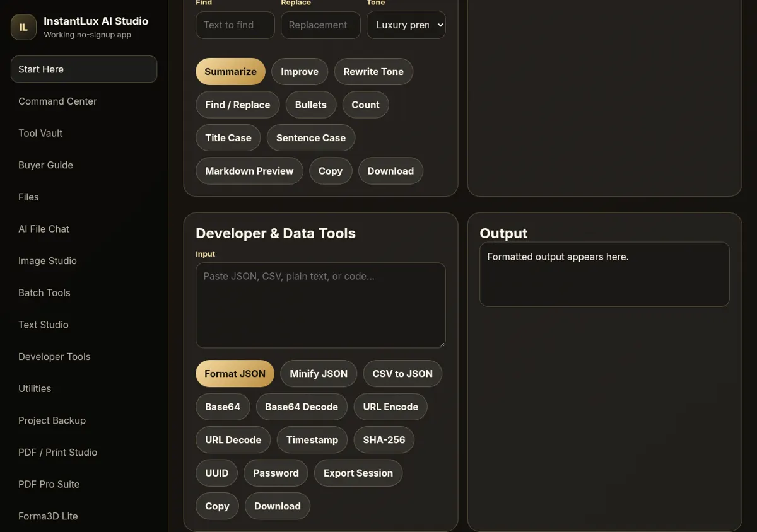Viewport: 757px width, 532px height.
Task: Open Utilities section
Action: pos(84,388)
